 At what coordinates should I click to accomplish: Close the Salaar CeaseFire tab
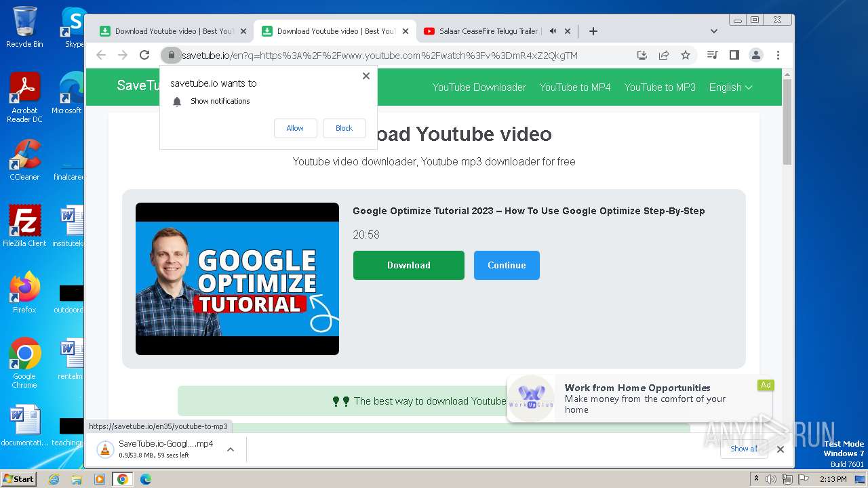568,31
